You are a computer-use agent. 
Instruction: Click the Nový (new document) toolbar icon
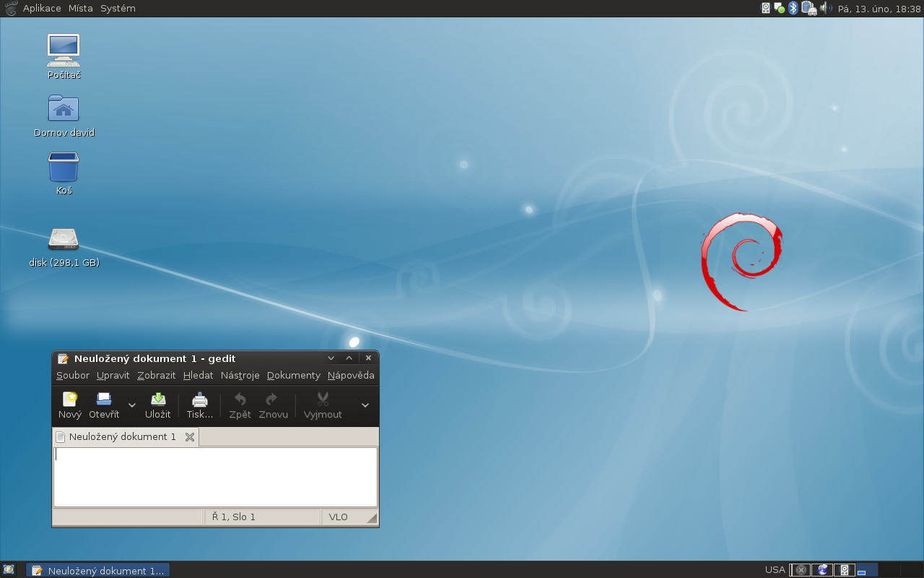pyautogui.click(x=70, y=399)
